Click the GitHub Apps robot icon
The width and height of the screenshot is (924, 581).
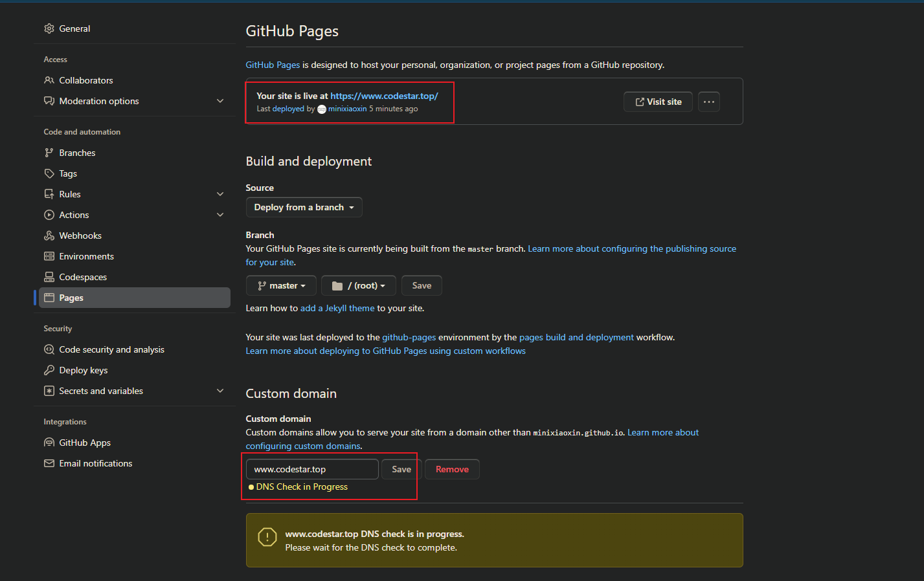coord(49,443)
